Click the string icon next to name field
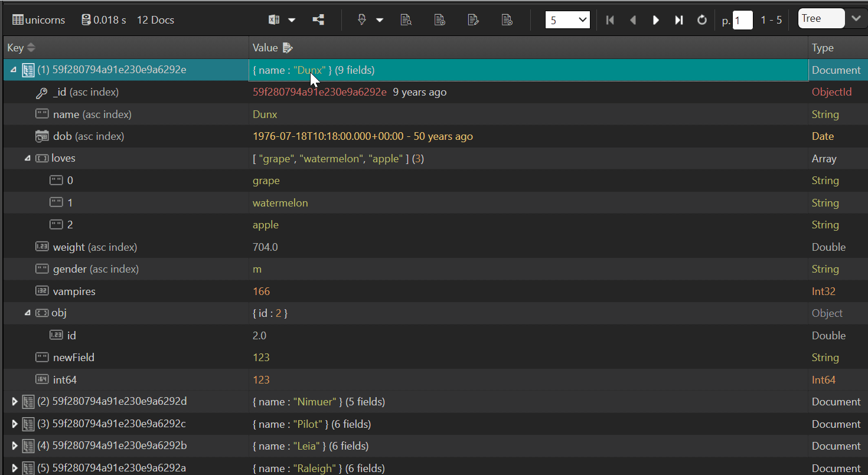The image size is (868, 475). click(41, 114)
